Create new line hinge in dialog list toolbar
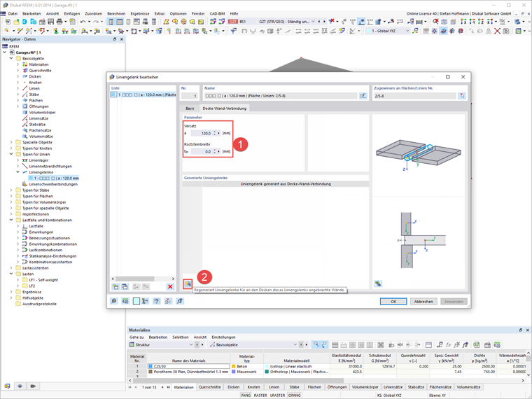This screenshot has height=399, width=532. click(x=115, y=287)
